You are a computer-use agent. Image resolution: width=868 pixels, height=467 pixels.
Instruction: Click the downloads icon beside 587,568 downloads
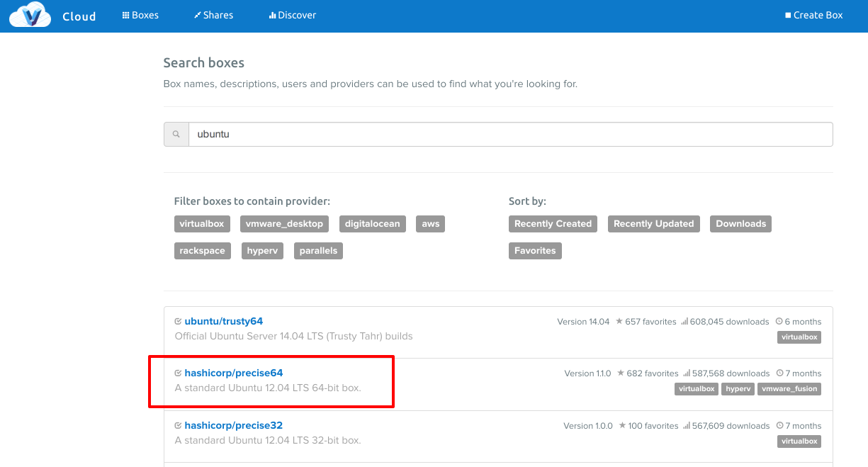[687, 373]
